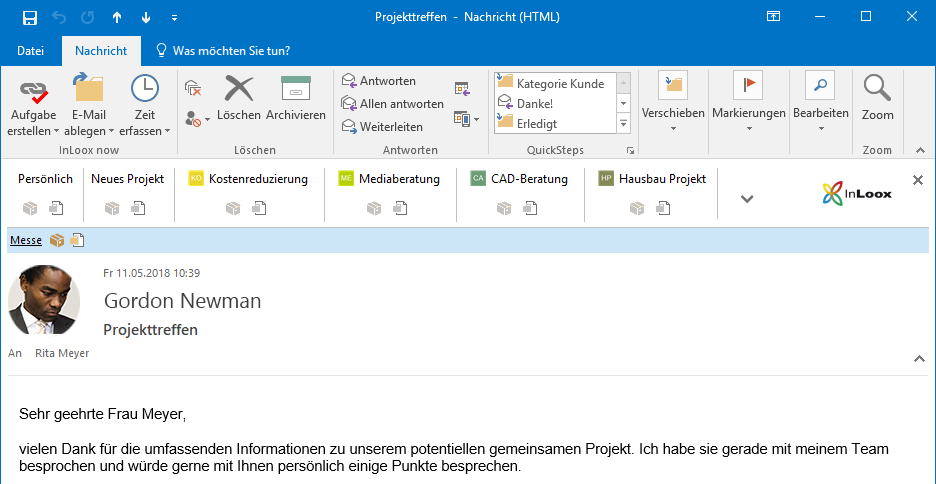Click document icon under Persönlich
Image resolution: width=936 pixels, height=484 pixels.
57,208
